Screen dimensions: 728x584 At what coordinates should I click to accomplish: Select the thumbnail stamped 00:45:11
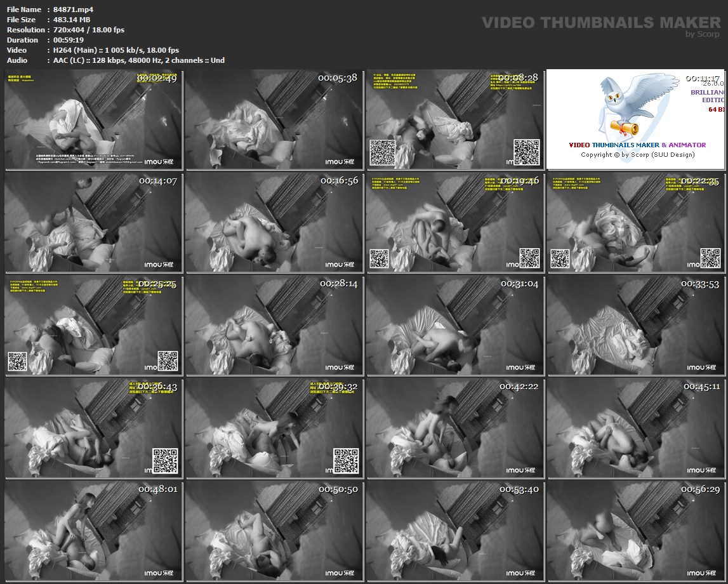635,428
